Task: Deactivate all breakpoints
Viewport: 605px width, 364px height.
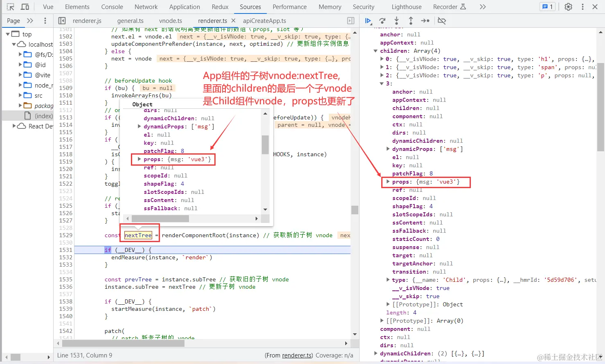Action: tap(442, 21)
